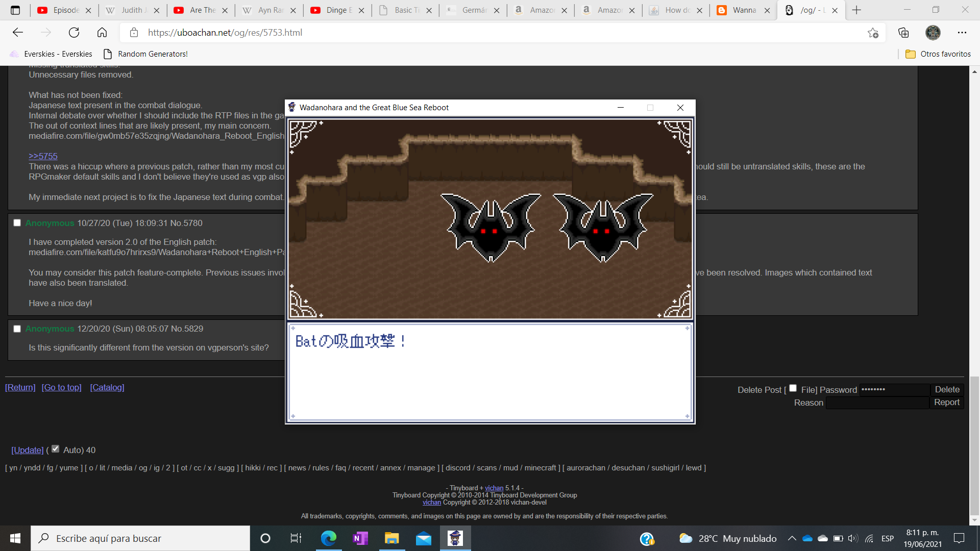This screenshot has width=980, height=551.
Task: Check the box for post No.5829
Action: click(x=17, y=329)
